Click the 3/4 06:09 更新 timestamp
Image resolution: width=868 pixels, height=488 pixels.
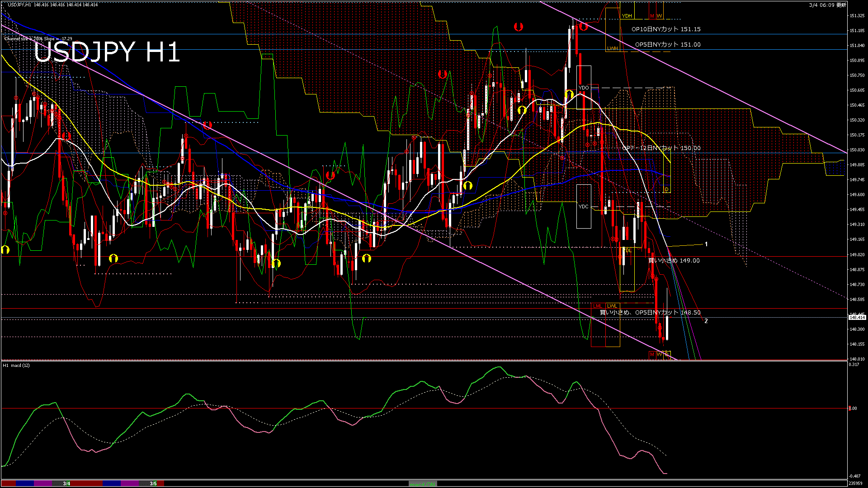[827, 5]
